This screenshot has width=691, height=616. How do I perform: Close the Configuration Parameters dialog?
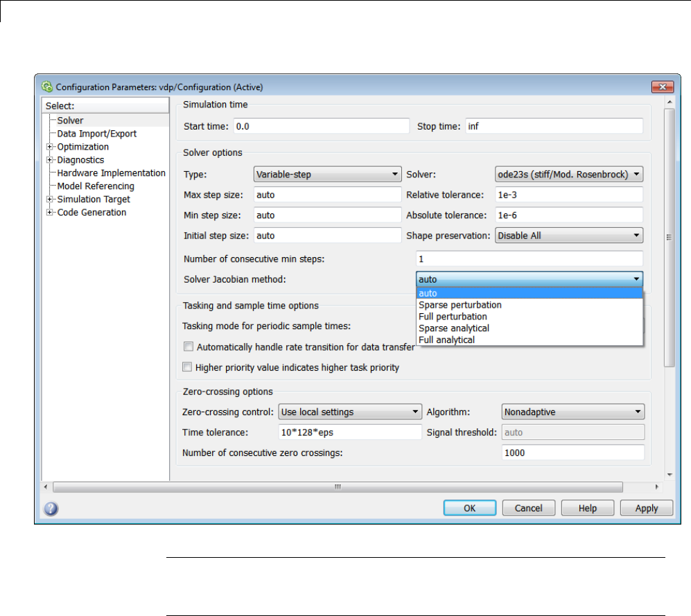(x=663, y=87)
